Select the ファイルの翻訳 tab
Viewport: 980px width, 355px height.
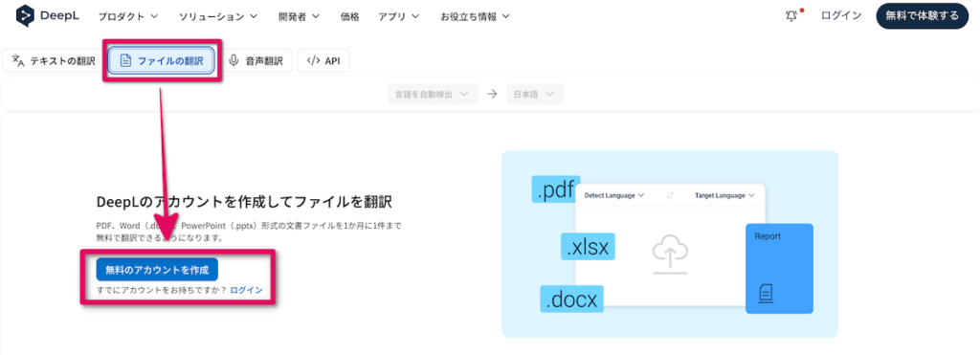[x=162, y=60]
